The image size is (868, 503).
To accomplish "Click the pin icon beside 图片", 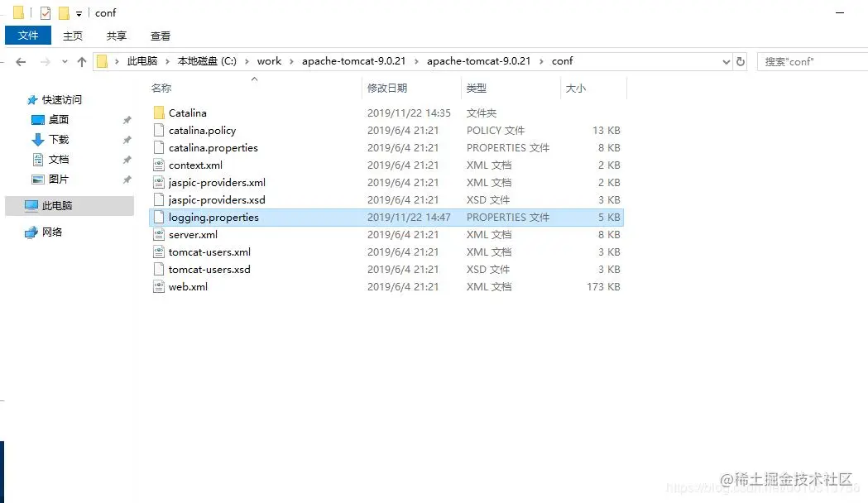I will click(x=127, y=180).
